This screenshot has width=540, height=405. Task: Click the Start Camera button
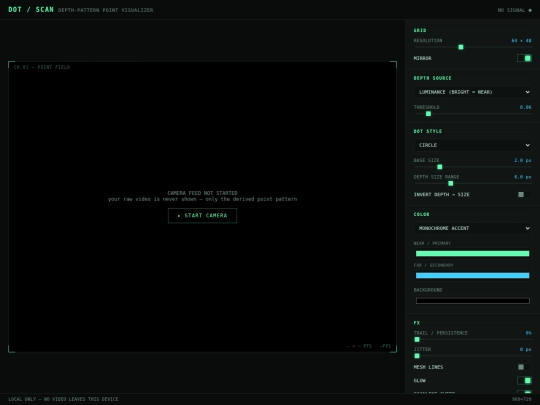(x=202, y=216)
